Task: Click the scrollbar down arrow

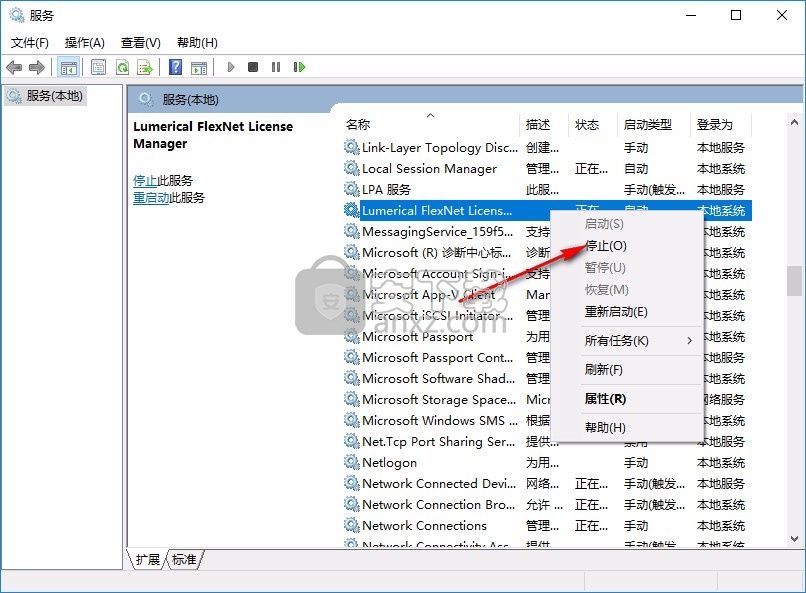Action: click(x=794, y=539)
